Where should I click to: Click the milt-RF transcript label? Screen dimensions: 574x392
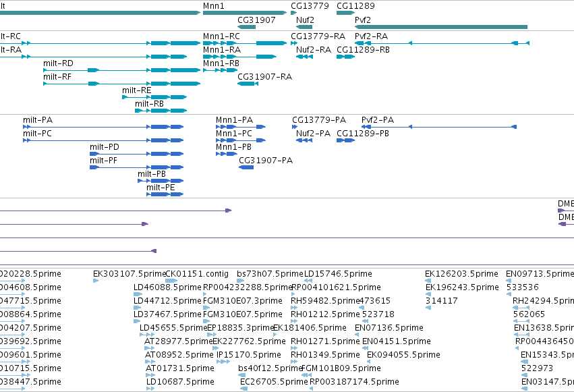coord(57,77)
